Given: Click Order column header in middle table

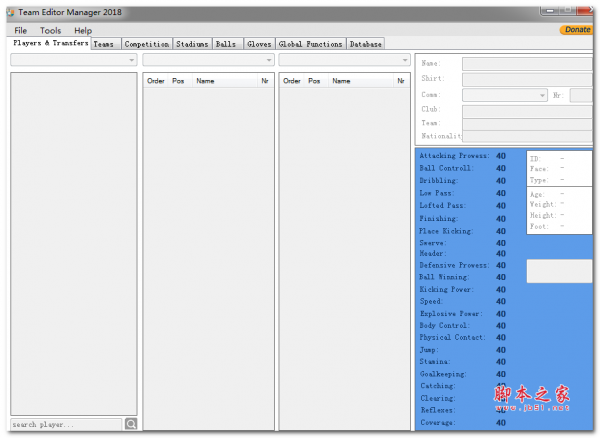Looking at the screenshot, I should [155, 81].
